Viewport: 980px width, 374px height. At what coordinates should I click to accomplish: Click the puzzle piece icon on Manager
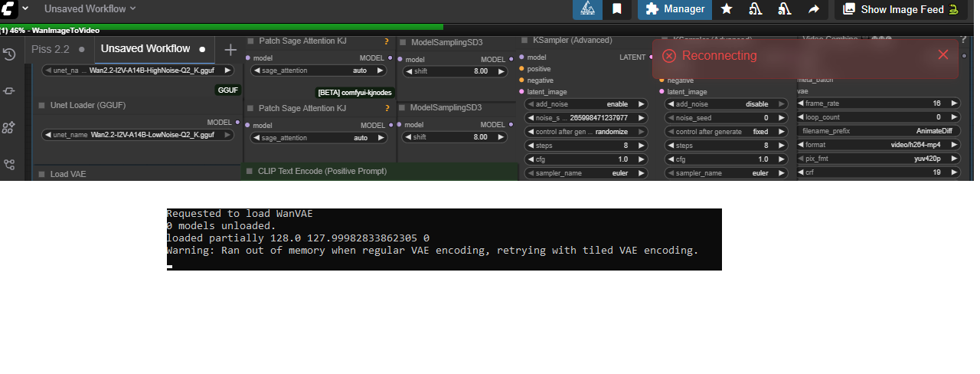tap(652, 9)
